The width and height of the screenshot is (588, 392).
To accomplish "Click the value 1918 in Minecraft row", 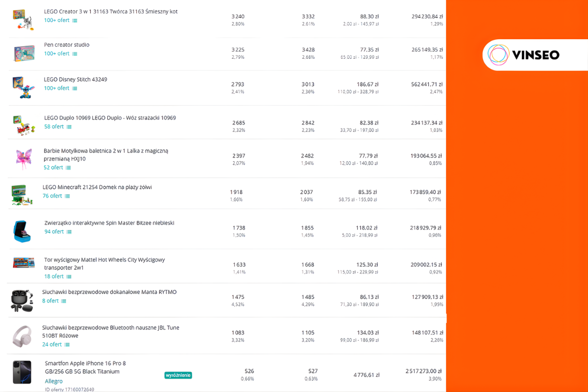I will click(x=236, y=192).
